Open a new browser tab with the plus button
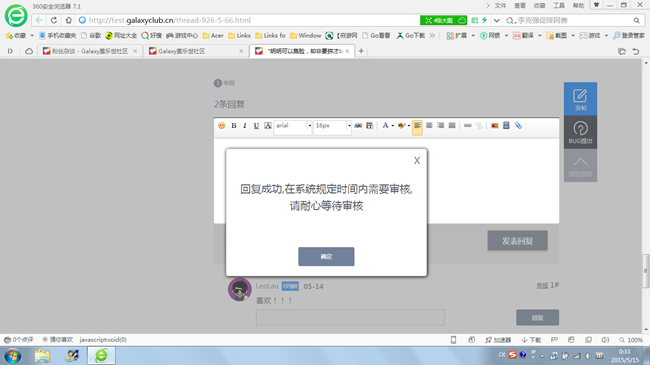Screen dimensions: 650x365 click(x=361, y=51)
